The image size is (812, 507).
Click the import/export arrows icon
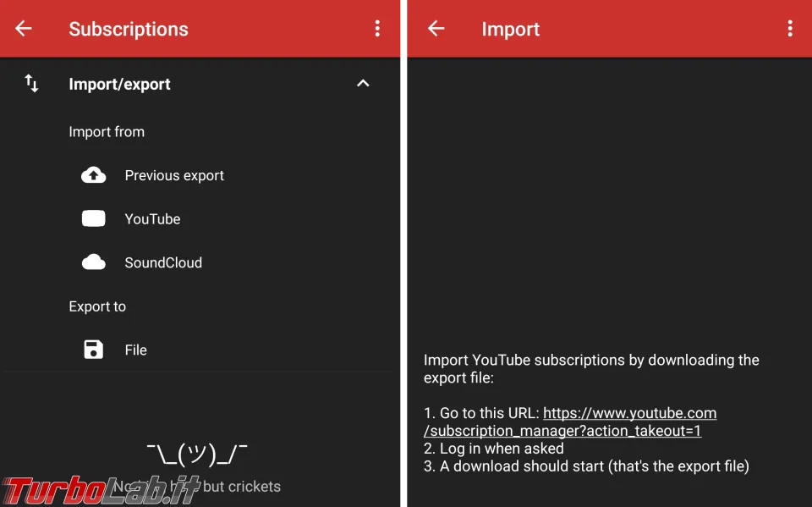pos(31,84)
